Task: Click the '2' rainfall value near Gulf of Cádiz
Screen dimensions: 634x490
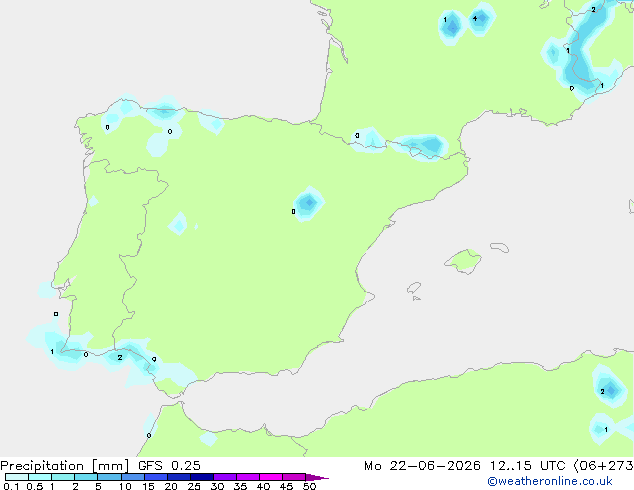Action: [x=120, y=357]
